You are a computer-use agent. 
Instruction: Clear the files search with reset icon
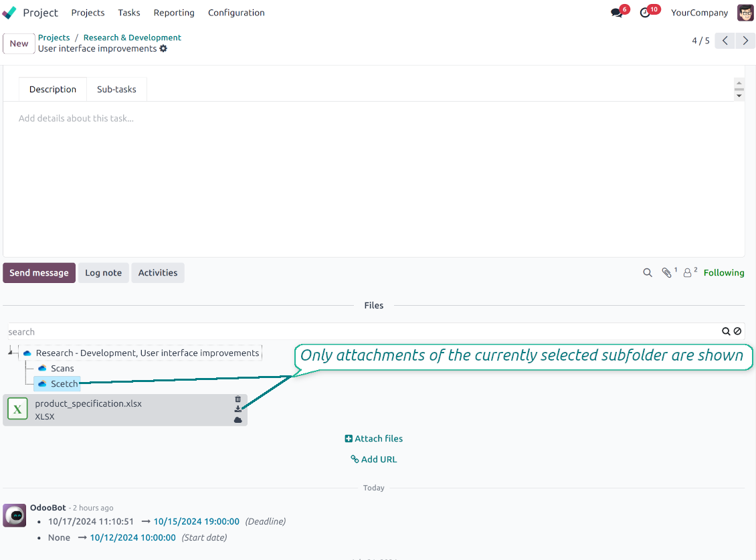click(738, 331)
